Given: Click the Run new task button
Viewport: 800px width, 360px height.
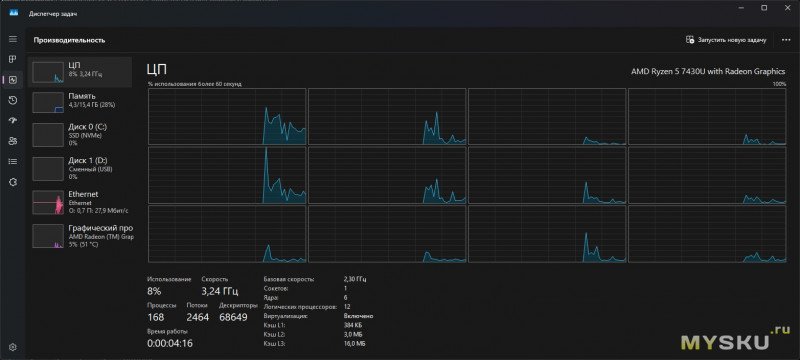Looking at the screenshot, I should pos(726,40).
